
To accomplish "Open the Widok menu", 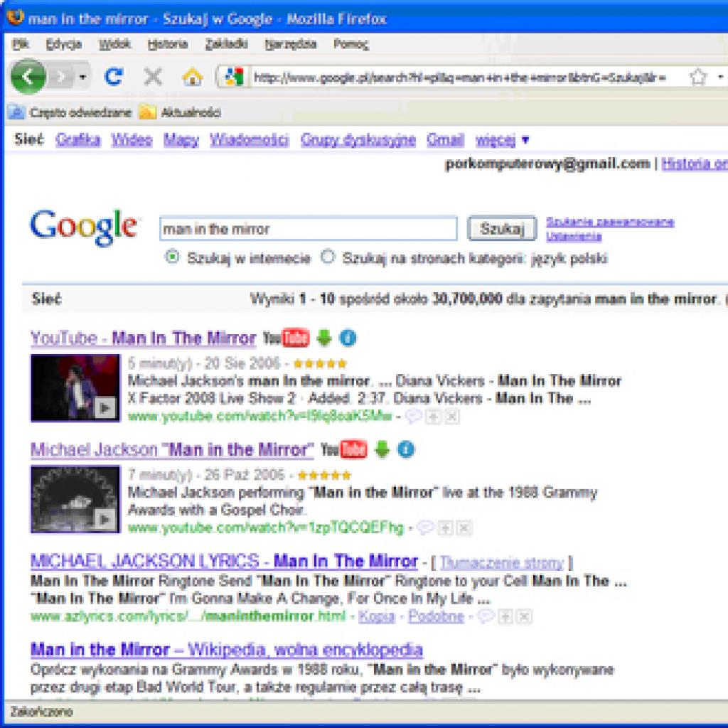I will pos(114,44).
